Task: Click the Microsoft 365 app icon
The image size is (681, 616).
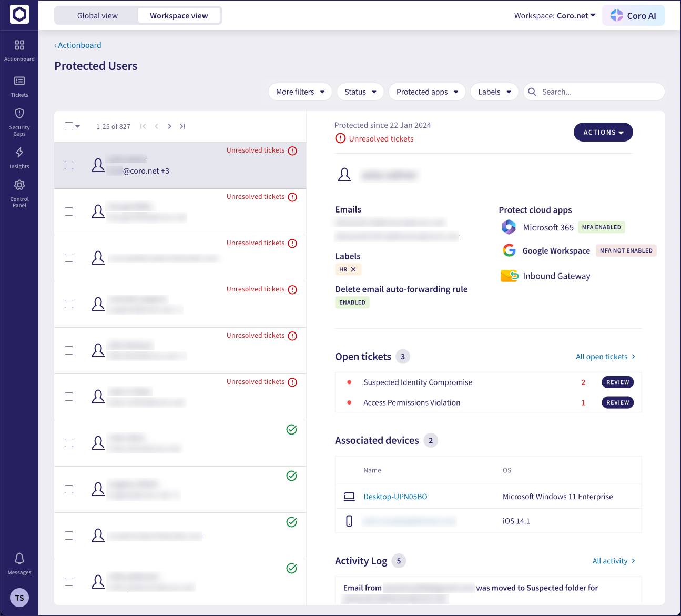Action: point(509,227)
